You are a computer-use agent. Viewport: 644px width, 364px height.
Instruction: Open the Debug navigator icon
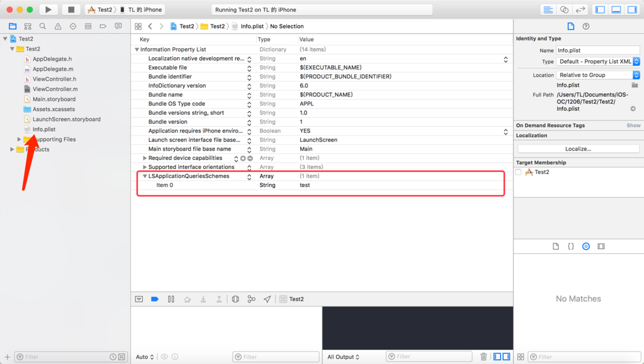pos(88,26)
